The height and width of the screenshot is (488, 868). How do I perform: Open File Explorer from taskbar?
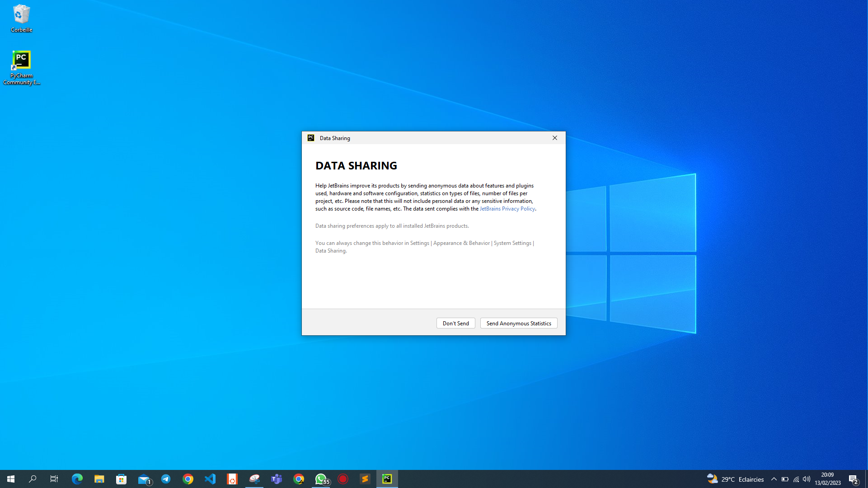[99, 479]
